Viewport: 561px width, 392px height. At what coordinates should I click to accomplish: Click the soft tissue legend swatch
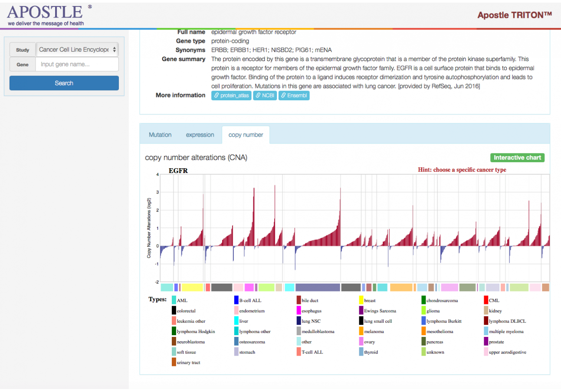tap(174, 352)
